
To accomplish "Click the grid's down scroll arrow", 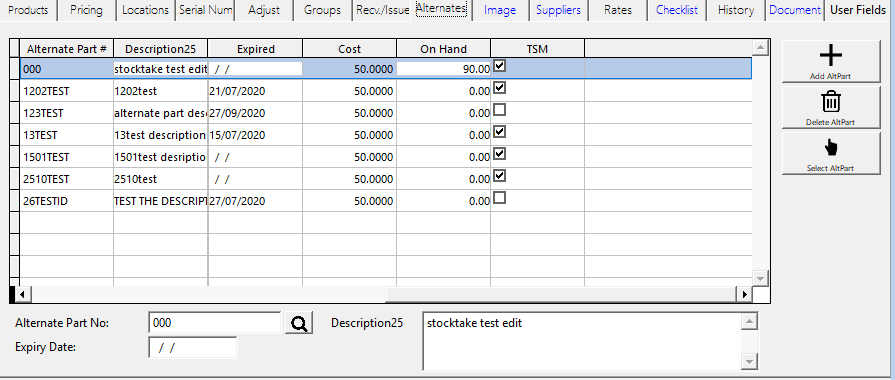I will (760, 278).
